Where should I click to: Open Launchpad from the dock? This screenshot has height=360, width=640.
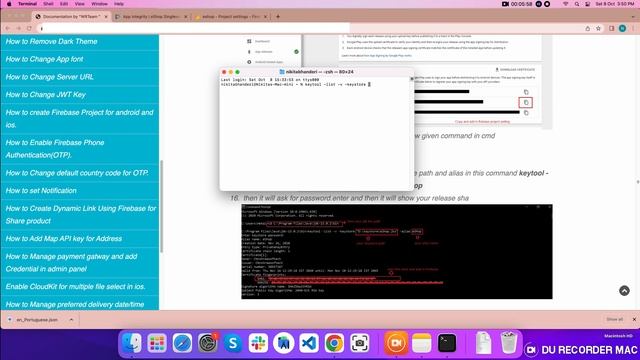[157, 343]
